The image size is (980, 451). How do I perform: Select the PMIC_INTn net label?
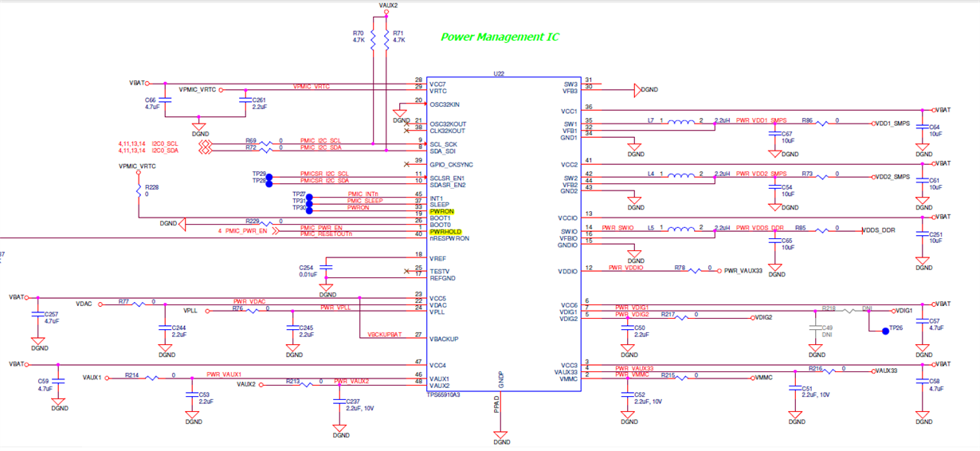363,194
